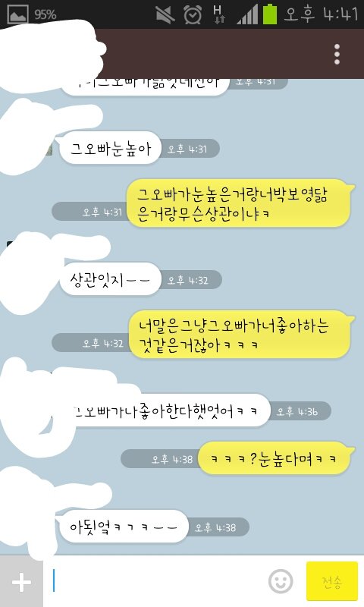
Task: Select the ㅋㅋㅋ?눈높다며ㅋㅋ yellow bubble
Action: (x=275, y=459)
